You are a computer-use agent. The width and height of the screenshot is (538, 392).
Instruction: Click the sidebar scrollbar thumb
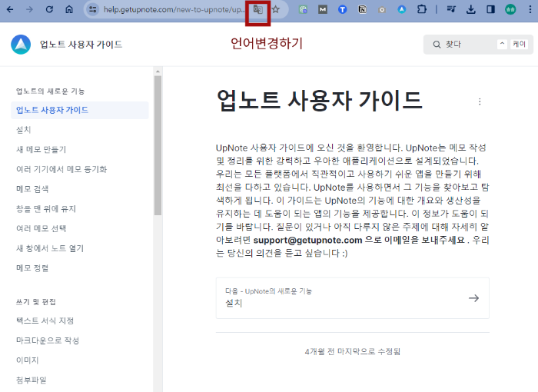(x=158, y=145)
